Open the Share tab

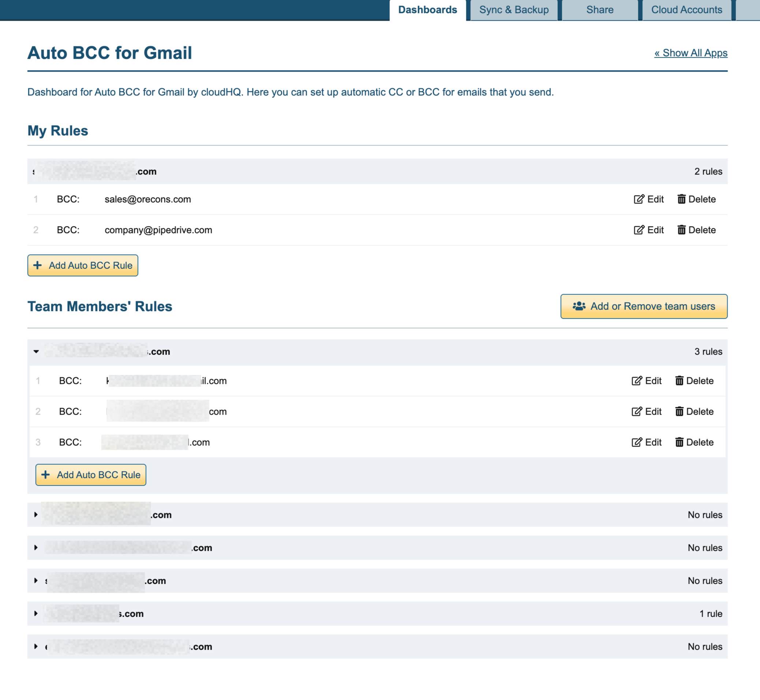[x=599, y=10]
